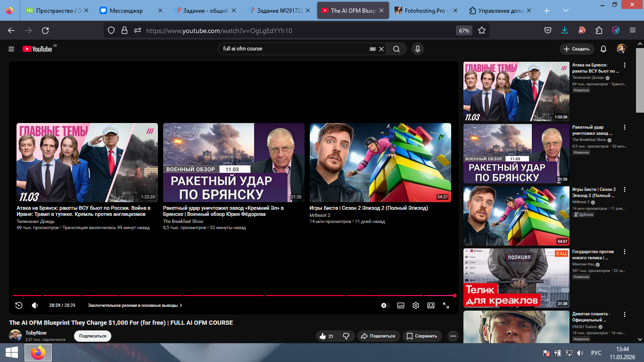644x362 pixels.
Task: Open video player settings gear
Action: pyautogui.click(x=415, y=305)
